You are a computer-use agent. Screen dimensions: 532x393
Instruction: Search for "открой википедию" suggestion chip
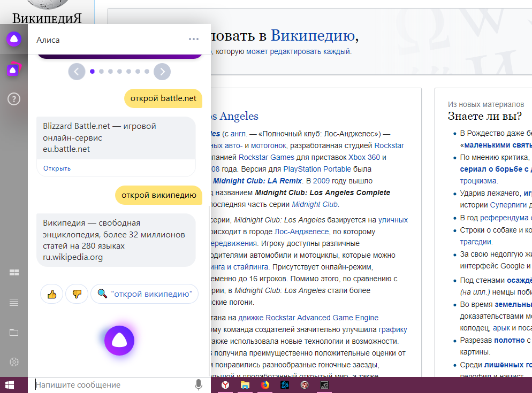pyautogui.click(x=145, y=294)
